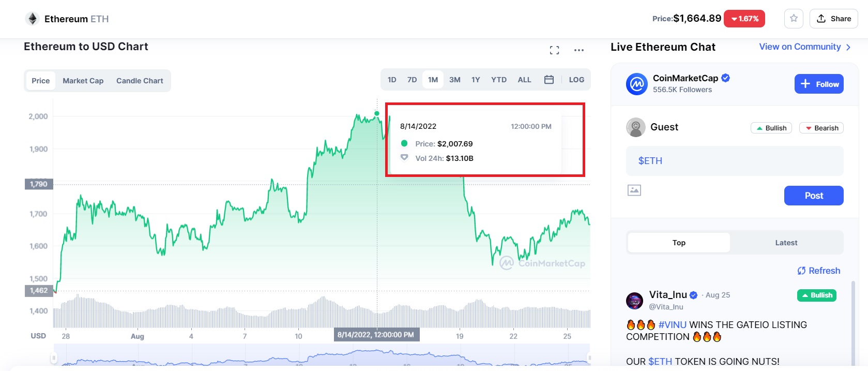
Task: Select the 1D time range
Action: (392, 80)
